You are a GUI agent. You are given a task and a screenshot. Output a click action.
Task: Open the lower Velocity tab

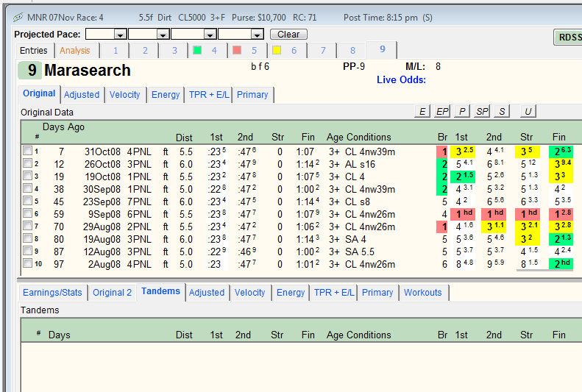pyautogui.click(x=250, y=293)
